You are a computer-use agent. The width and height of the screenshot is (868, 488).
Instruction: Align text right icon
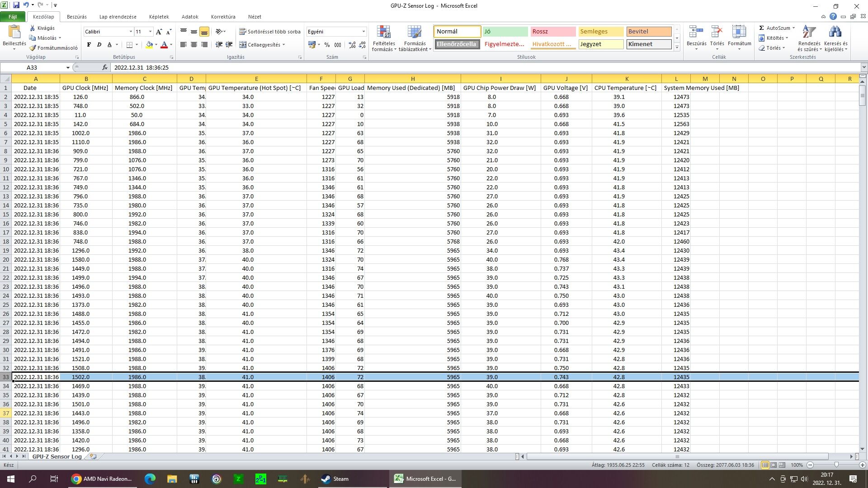tap(204, 45)
